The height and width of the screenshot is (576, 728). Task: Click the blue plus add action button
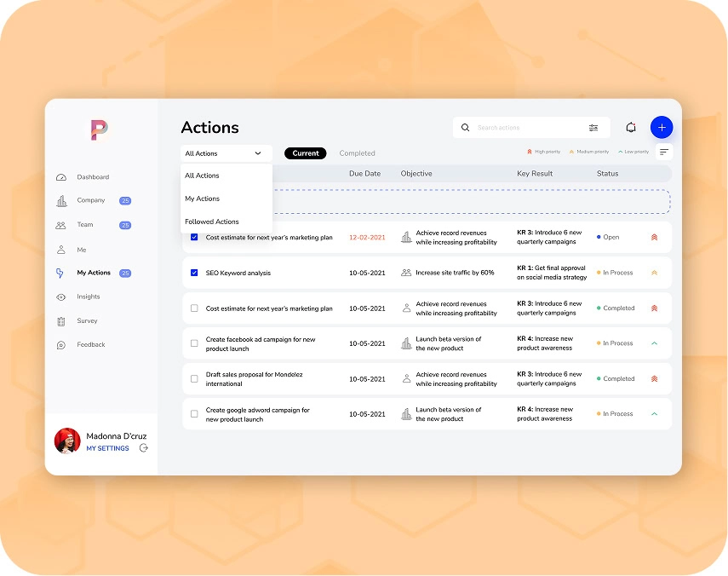tap(662, 127)
